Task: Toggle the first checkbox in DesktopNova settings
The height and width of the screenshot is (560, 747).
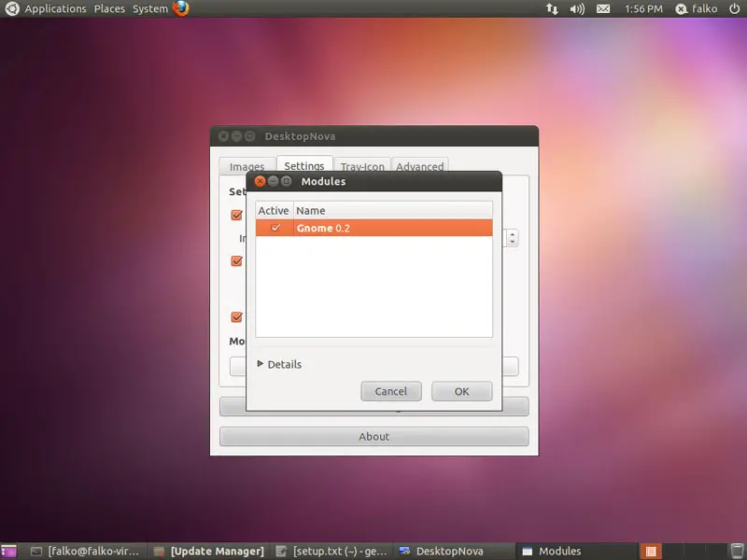Action: point(236,215)
